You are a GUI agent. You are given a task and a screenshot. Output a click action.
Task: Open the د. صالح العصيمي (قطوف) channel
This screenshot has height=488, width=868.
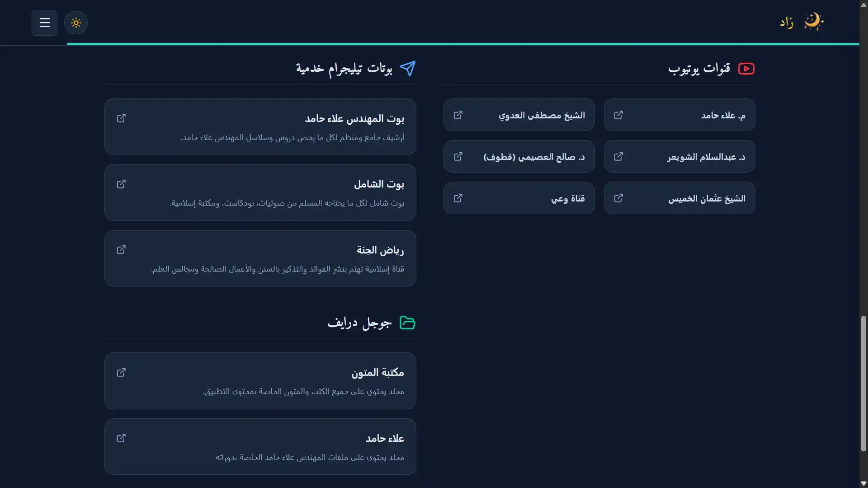[x=519, y=156]
